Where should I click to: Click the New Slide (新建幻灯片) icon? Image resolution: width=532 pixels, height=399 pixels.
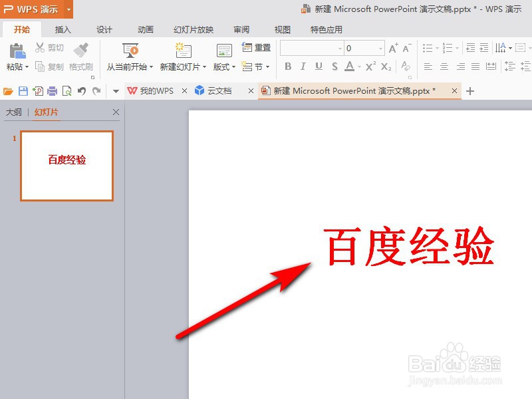coord(184,51)
